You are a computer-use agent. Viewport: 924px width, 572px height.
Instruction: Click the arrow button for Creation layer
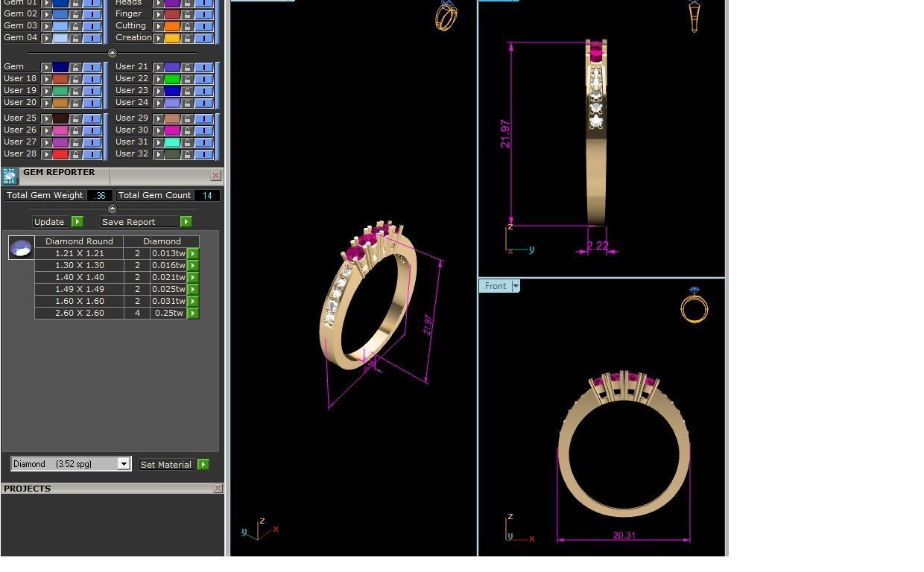(158, 38)
